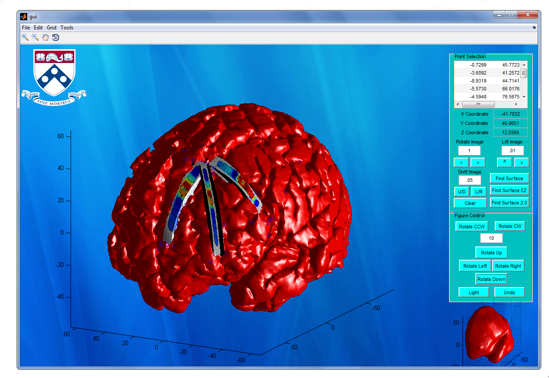
Task: Activate the Rotate 3D tool
Action: tap(56, 37)
